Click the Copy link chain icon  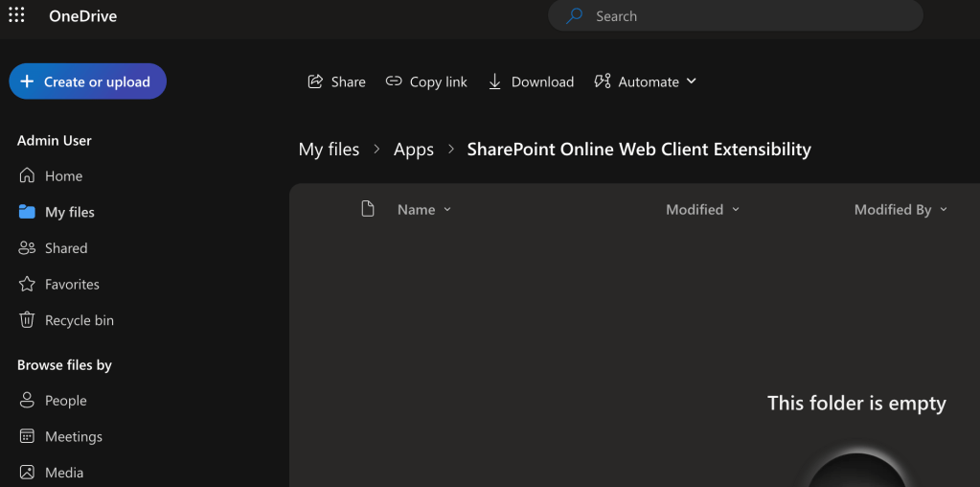[x=394, y=81]
